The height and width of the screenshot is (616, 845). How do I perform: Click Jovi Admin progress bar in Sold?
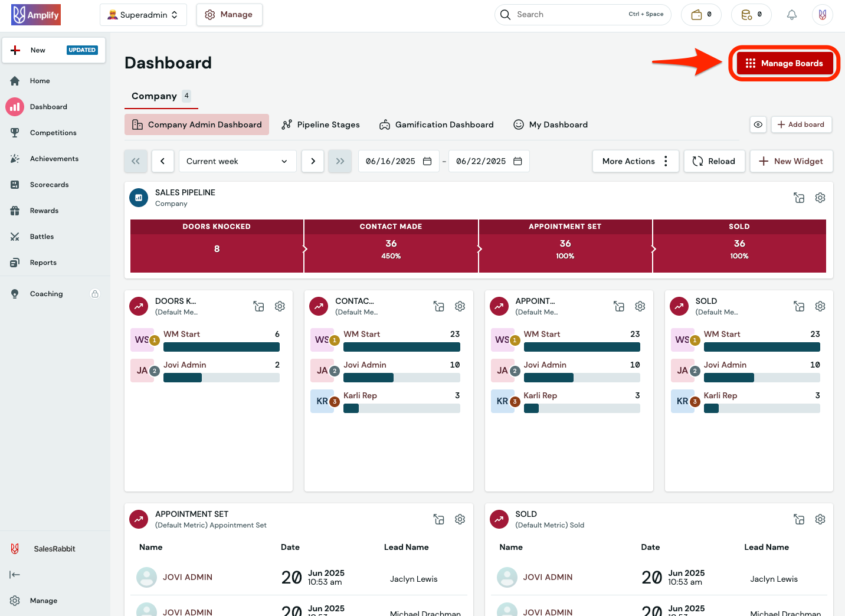point(762,378)
